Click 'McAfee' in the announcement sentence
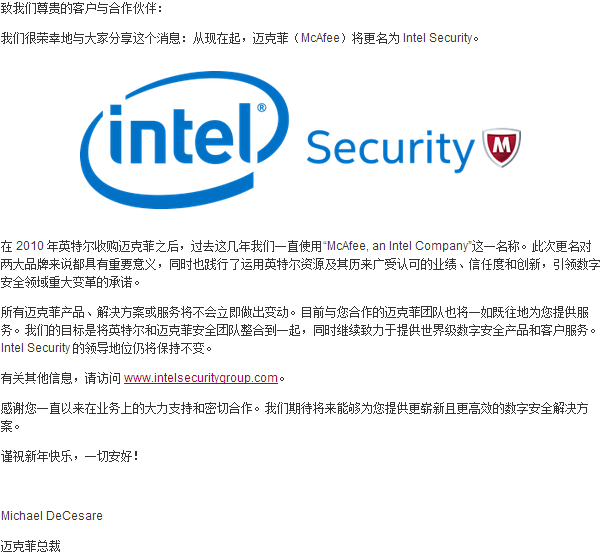600x555 pixels. (320, 38)
